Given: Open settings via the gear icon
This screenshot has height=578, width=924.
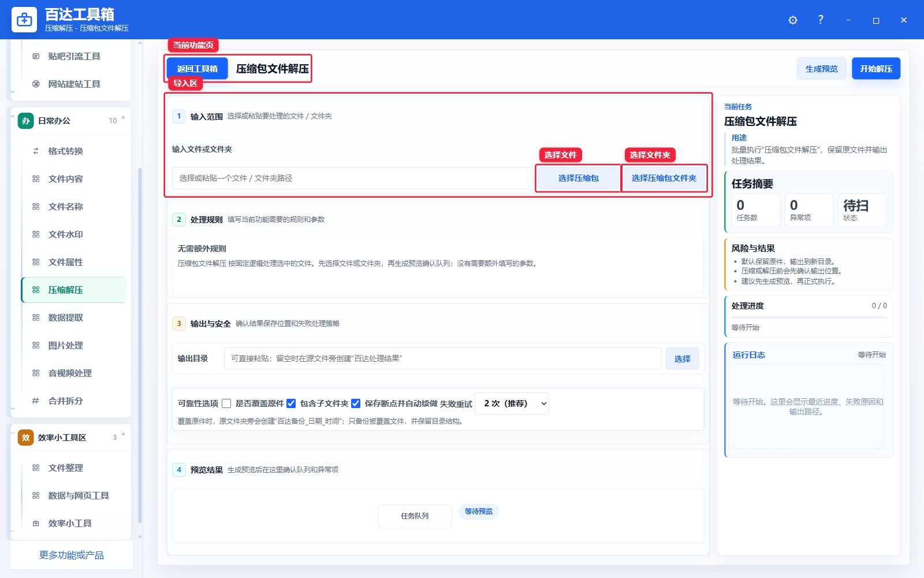Looking at the screenshot, I should point(793,20).
